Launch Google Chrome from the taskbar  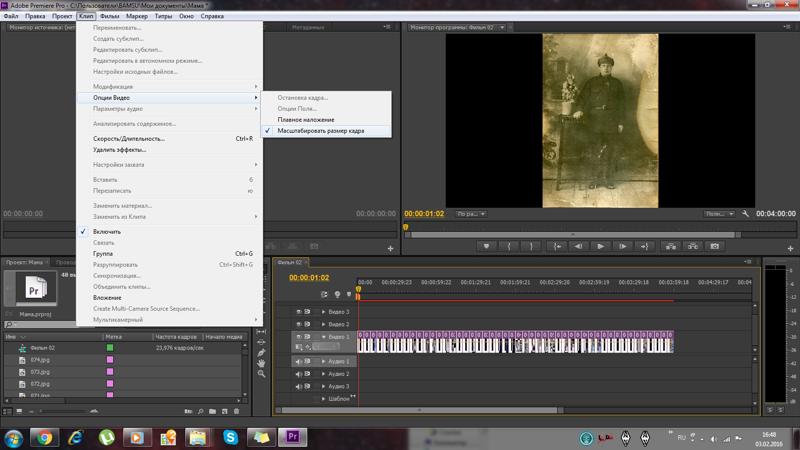[44, 437]
